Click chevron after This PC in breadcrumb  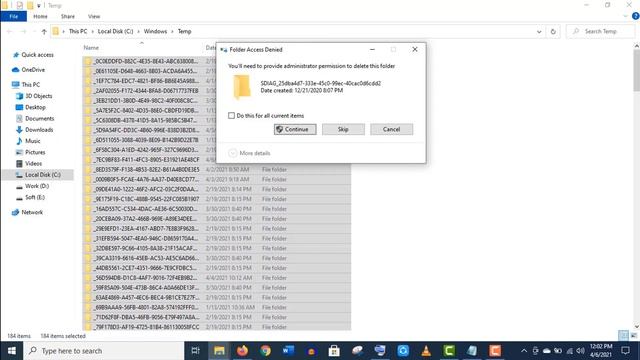click(x=93, y=31)
